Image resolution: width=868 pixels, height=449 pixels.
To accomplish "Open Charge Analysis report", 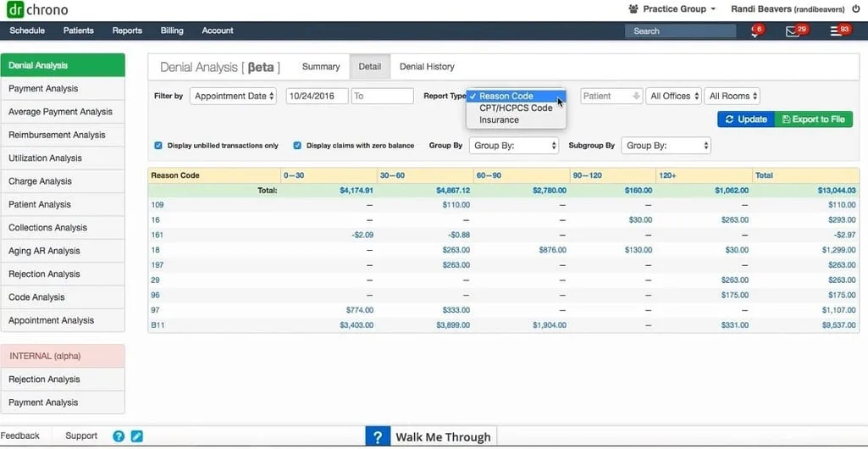I will pyautogui.click(x=64, y=181).
